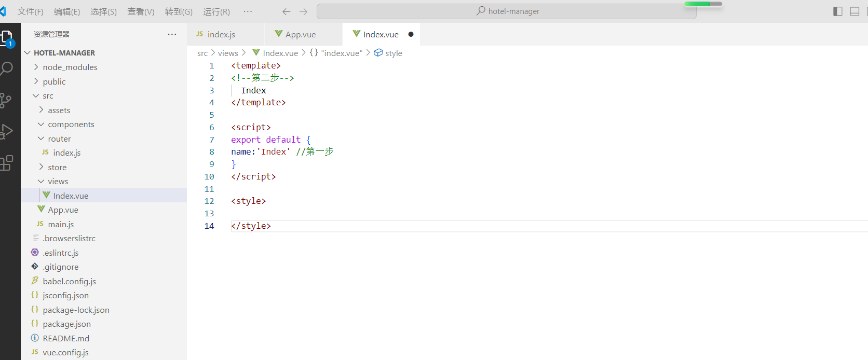
Task: Click the green progress bar at top
Action: [703, 4]
